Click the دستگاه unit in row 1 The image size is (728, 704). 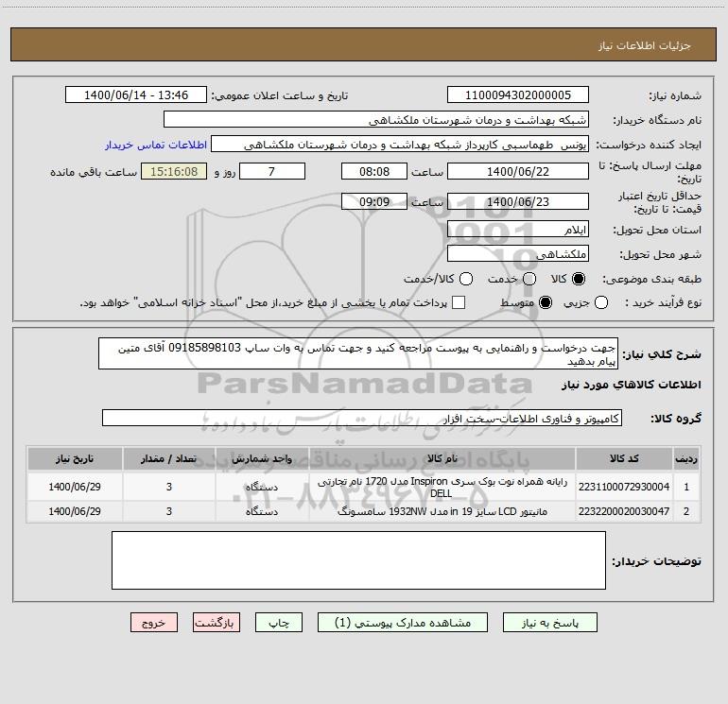(x=262, y=487)
